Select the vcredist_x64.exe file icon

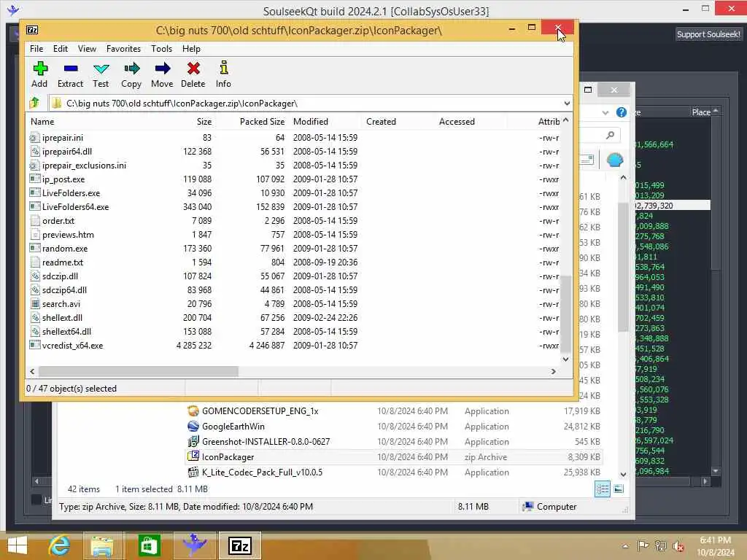click(34, 345)
